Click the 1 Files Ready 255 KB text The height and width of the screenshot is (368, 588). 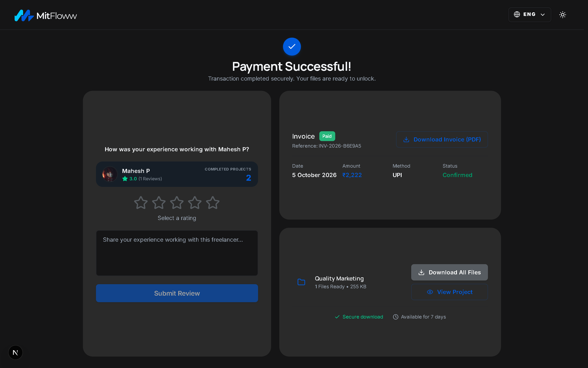[340, 287]
